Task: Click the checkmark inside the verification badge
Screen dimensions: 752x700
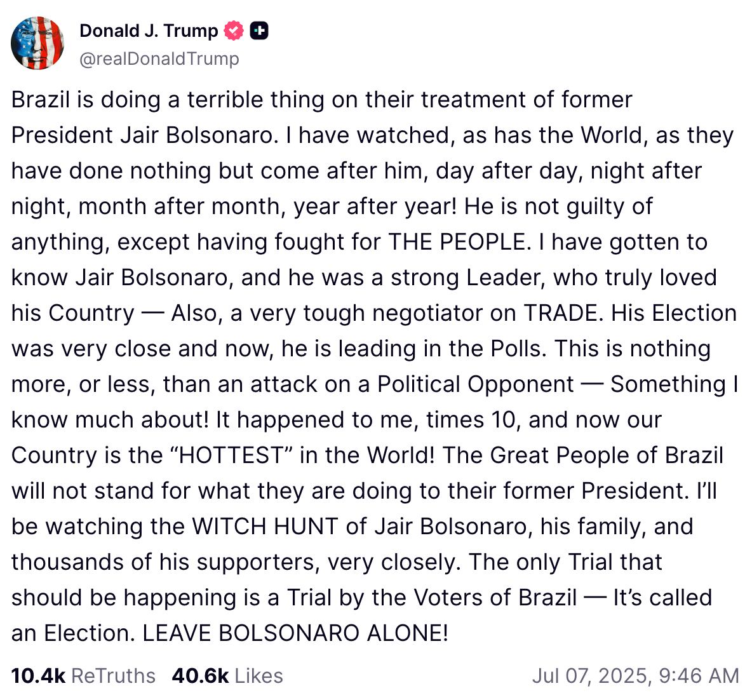Action: point(234,29)
